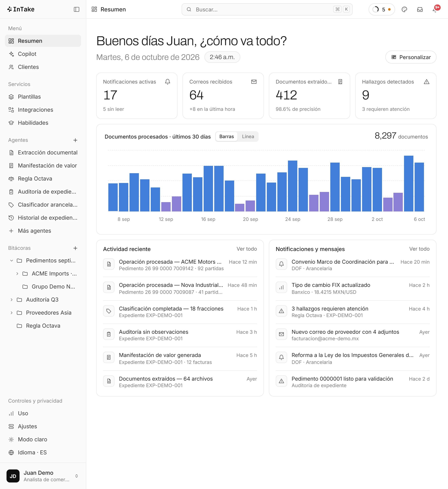The height and width of the screenshot is (489, 448).
Task: Open the Juan Demo account switcher
Action: 43,476
